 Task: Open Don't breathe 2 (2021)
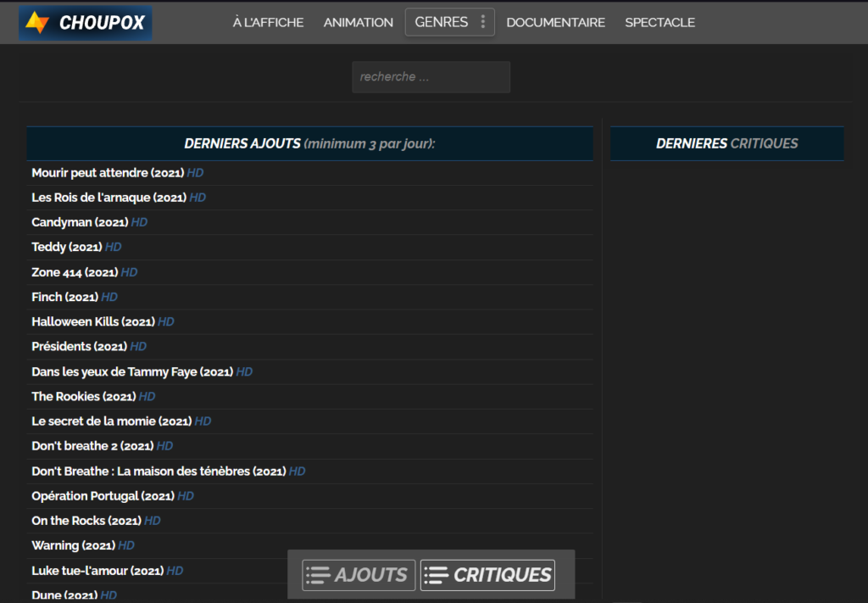click(x=102, y=446)
